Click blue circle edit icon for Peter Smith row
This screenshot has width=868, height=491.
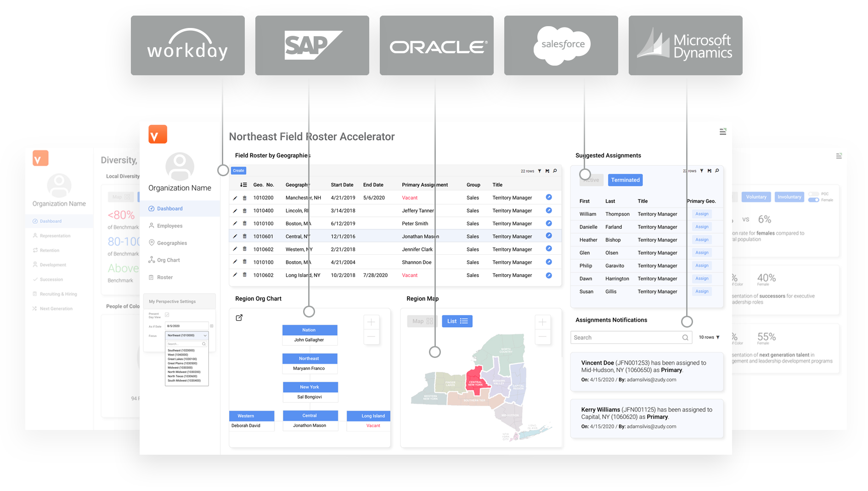tap(549, 223)
